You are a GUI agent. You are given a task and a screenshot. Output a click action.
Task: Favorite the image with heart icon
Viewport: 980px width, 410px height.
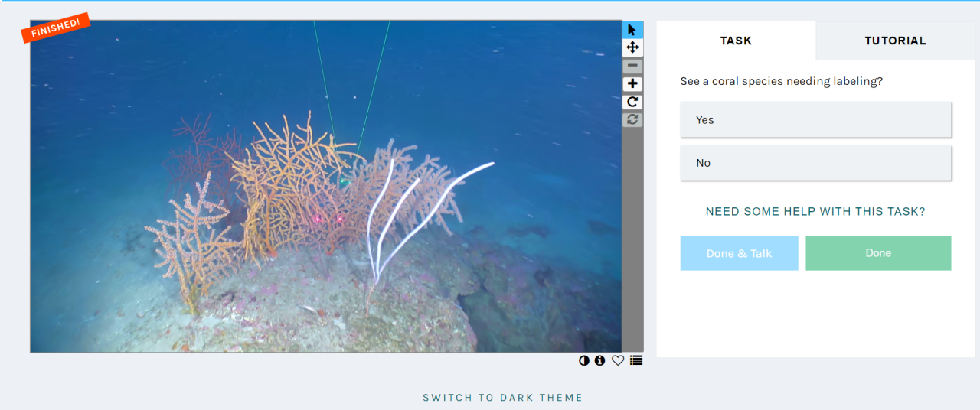pyautogui.click(x=618, y=360)
